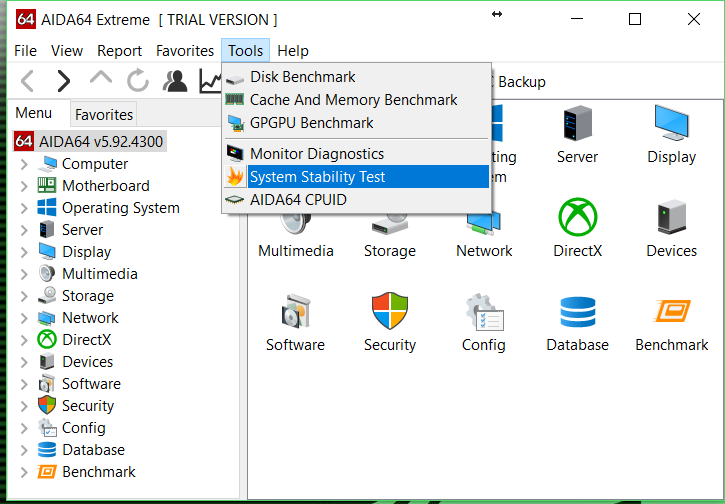Expand the Software tree node

point(24,384)
